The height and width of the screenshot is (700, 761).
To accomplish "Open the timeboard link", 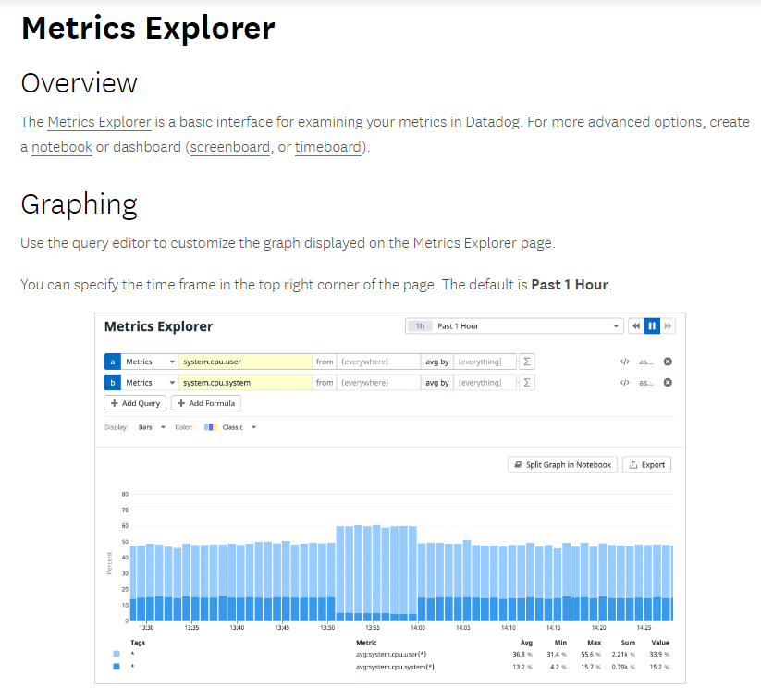I will [328, 147].
